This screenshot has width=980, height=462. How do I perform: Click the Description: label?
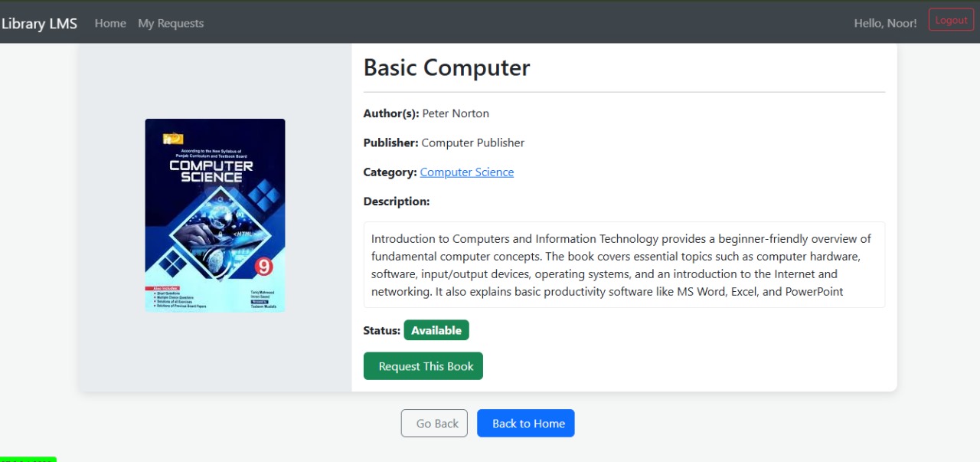pyautogui.click(x=397, y=202)
